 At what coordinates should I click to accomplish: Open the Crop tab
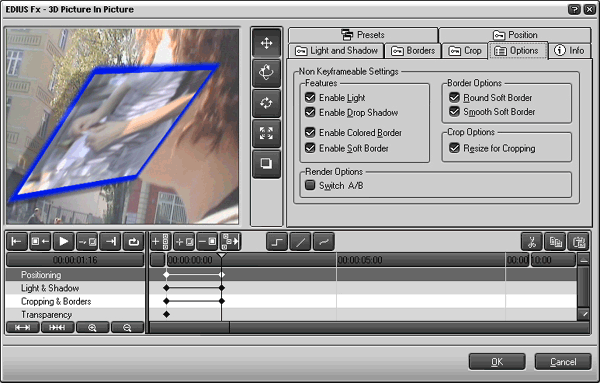click(465, 51)
